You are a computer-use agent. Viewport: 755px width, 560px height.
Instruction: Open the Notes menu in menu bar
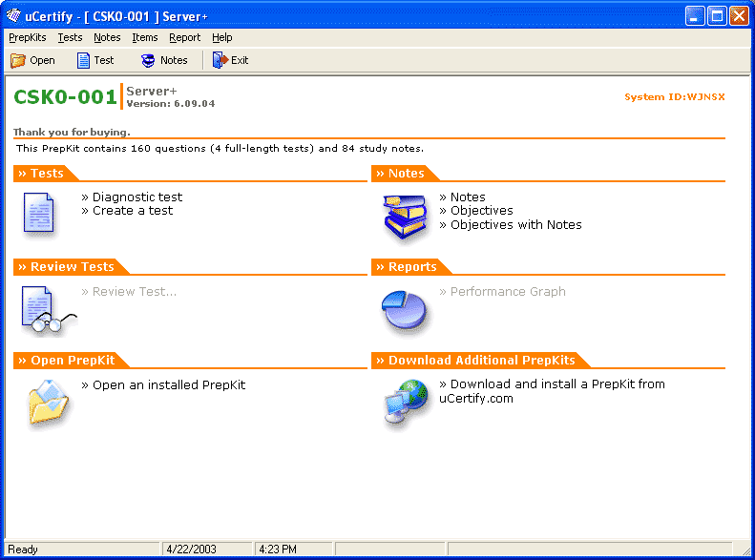pyautogui.click(x=107, y=37)
